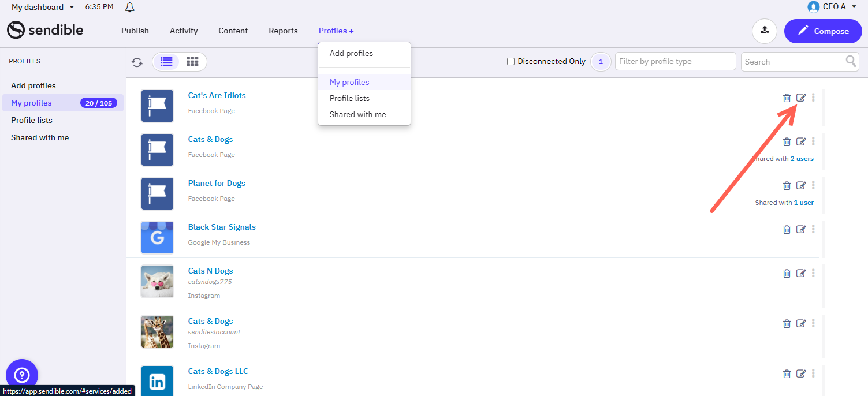Edit the Cats N Dogs Instagram profile
Image resolution: width=868 pixels, height=396 pixels.
[801, 273]
